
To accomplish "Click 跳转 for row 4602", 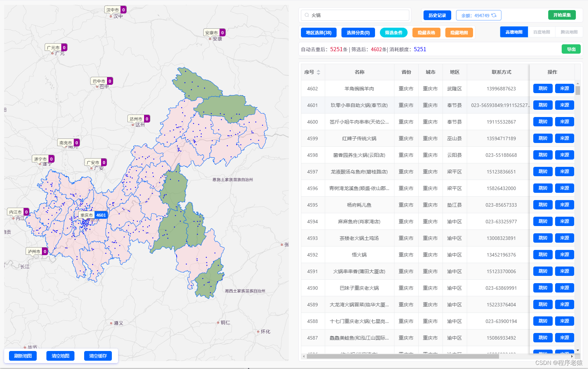I will (543, 88).
